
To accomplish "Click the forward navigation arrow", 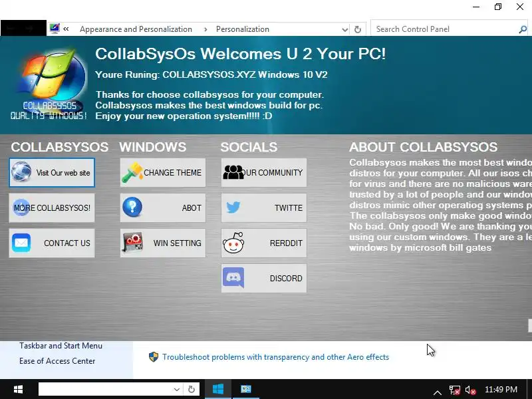I will tap(30, 29).
